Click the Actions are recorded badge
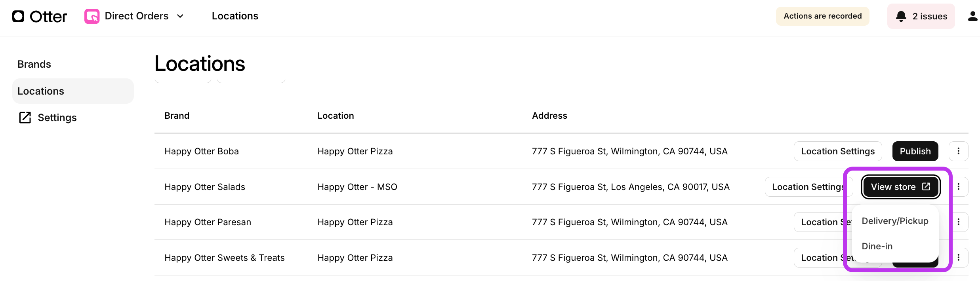The width and height of the screenshot is (980, 281). 822,16
